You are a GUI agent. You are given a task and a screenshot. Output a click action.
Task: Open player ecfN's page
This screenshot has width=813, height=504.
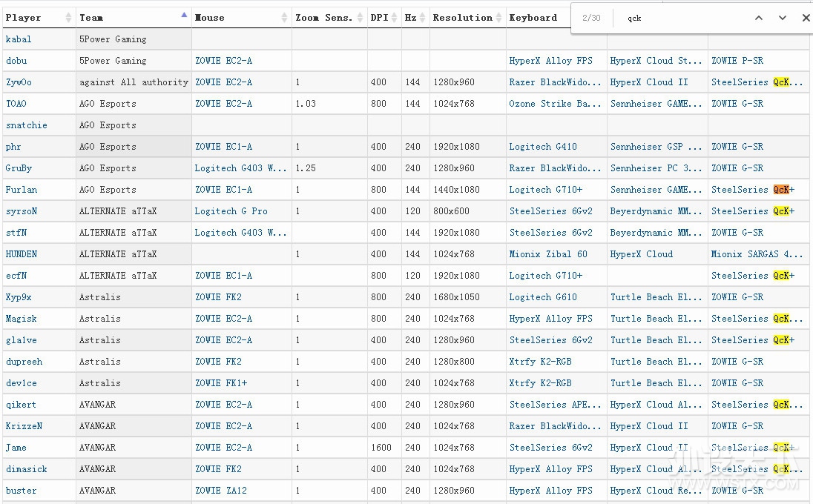16,276
